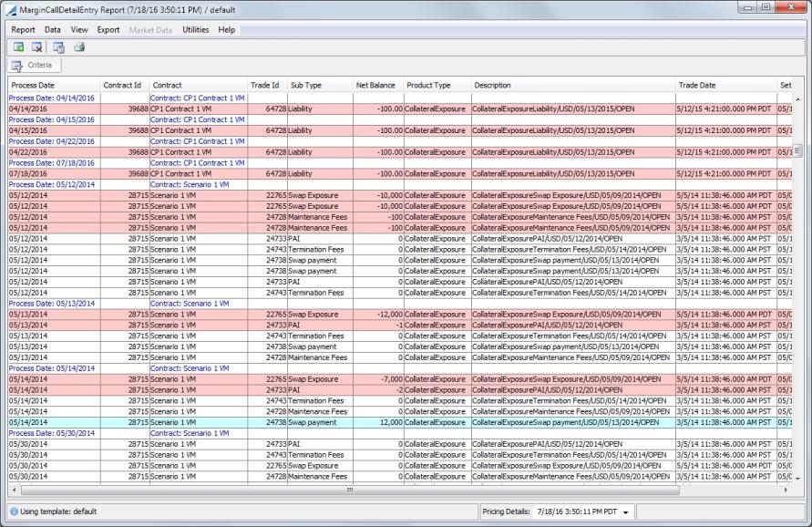This screenshot has height=527, width=812.
Task: Open the Help menu
Action: [227, 30]
